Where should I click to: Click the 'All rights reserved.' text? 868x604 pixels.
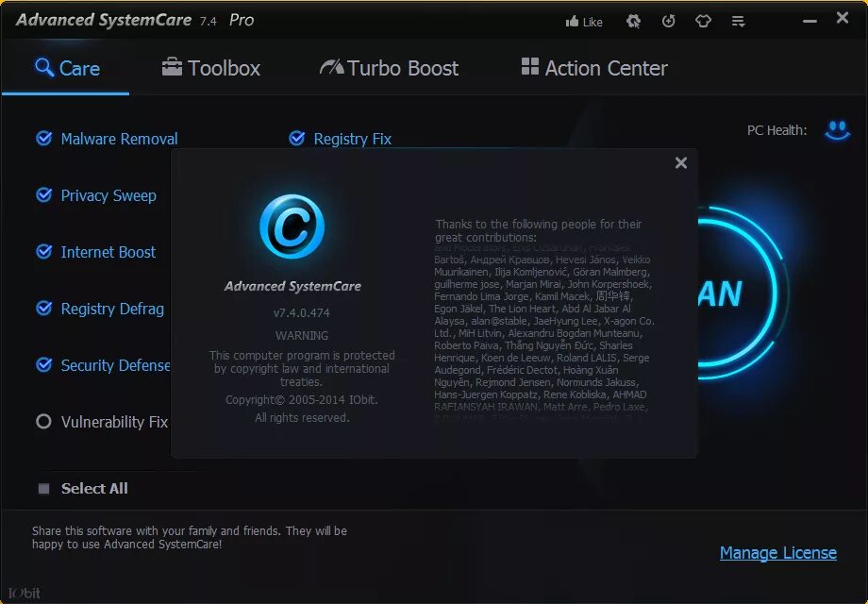302,417
